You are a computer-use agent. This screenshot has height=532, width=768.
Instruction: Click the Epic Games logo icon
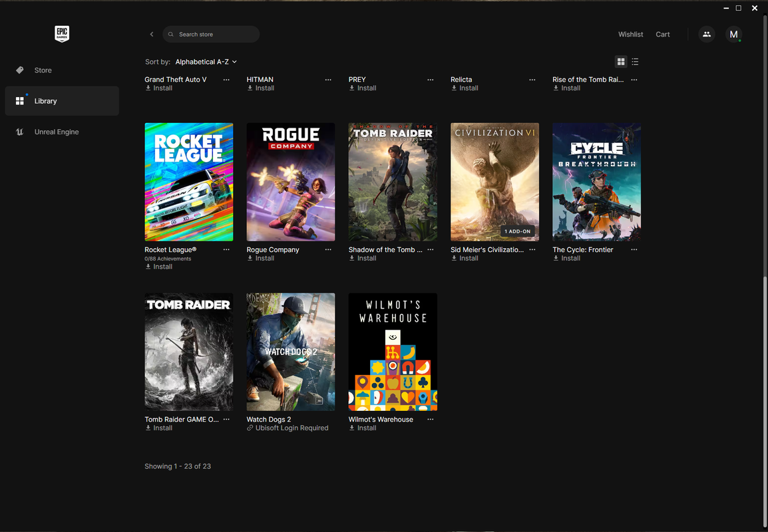(62, 34)
